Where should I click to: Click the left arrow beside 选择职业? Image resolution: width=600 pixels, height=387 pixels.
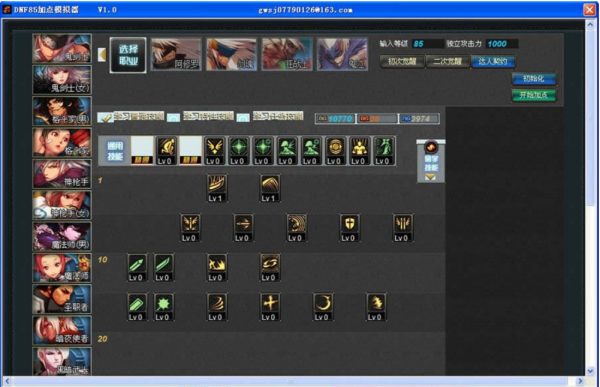[102, 55]
